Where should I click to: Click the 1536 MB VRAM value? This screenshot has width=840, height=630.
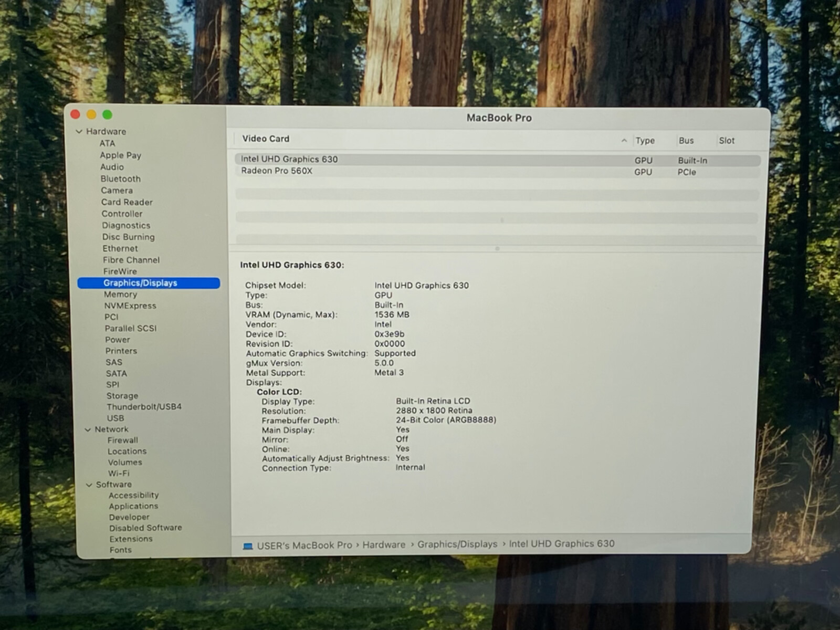[x=392, y=314]
